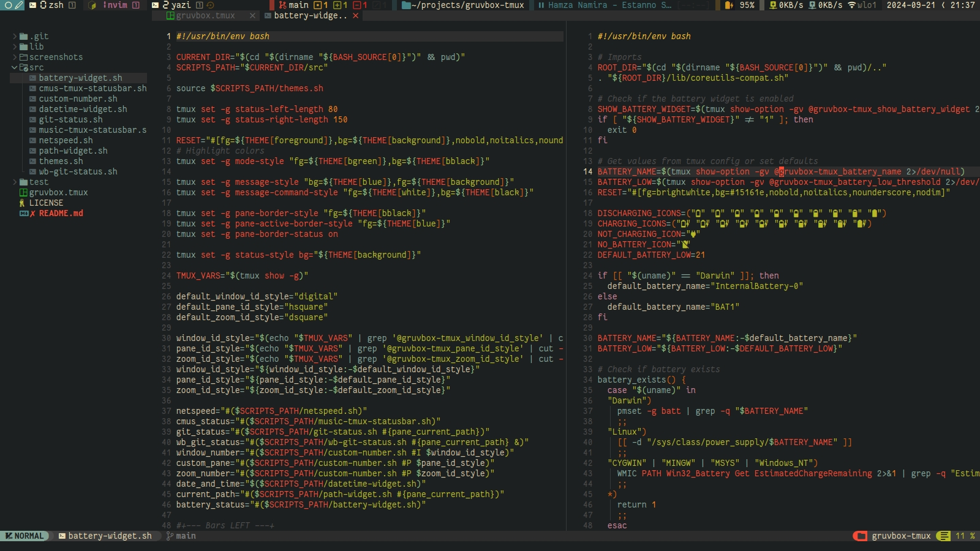
Task: Click the date 2024-09-21 in status bar
Action: click(x=911, y=5)
